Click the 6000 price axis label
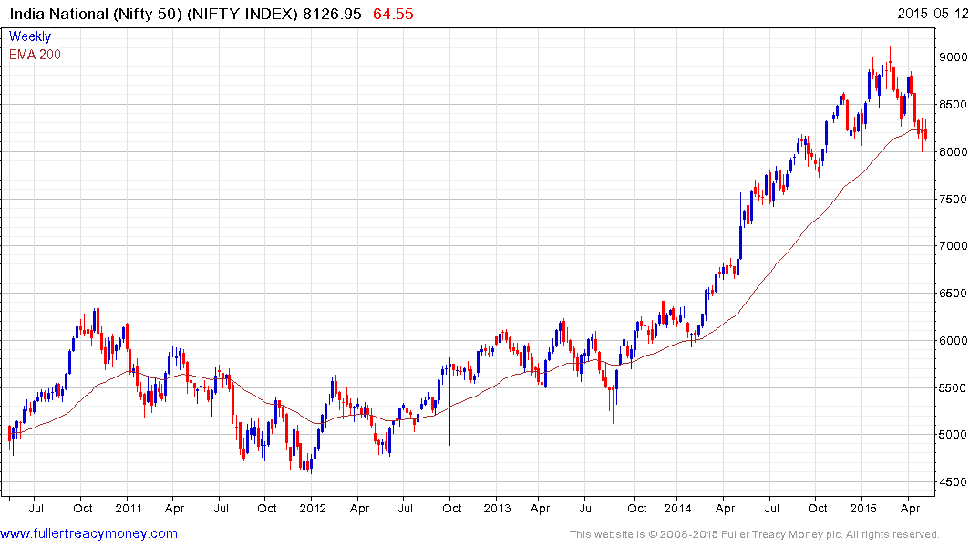The height and width of the screenshot is (547, 980). point(954,341)
